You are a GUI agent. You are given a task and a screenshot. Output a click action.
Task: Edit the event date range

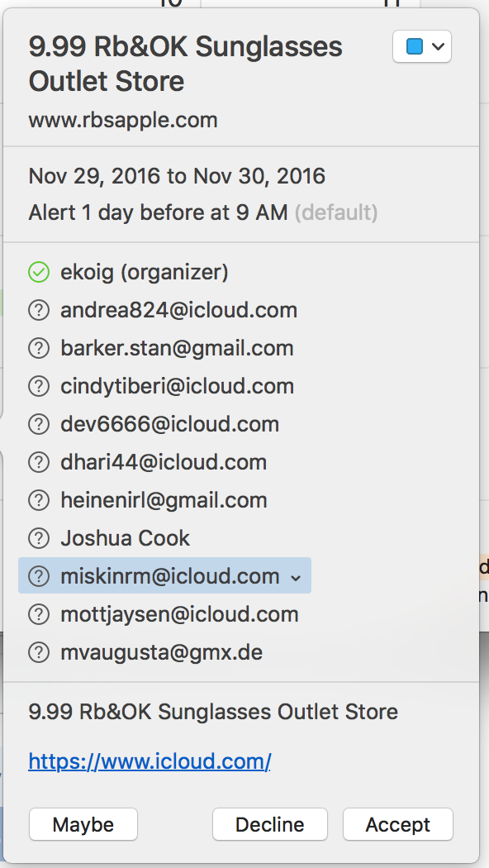(177, 177)
